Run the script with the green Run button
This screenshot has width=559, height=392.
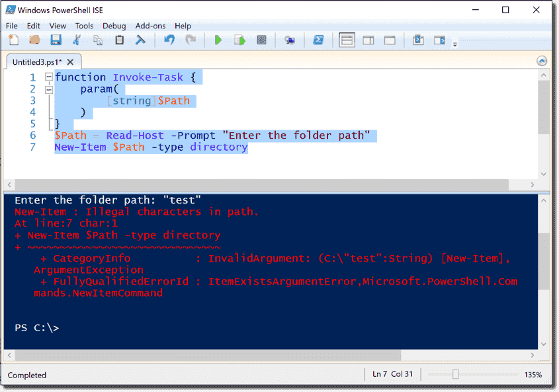click(x=218, y=40)
